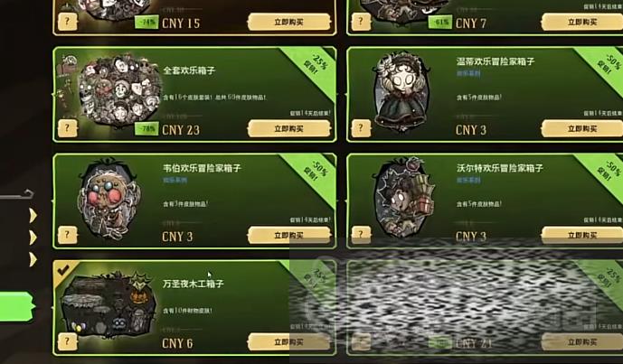Click 立即购买 on the CNY 15 pack
Viewport: 623px width, 364px height.
tap(288, 22)
